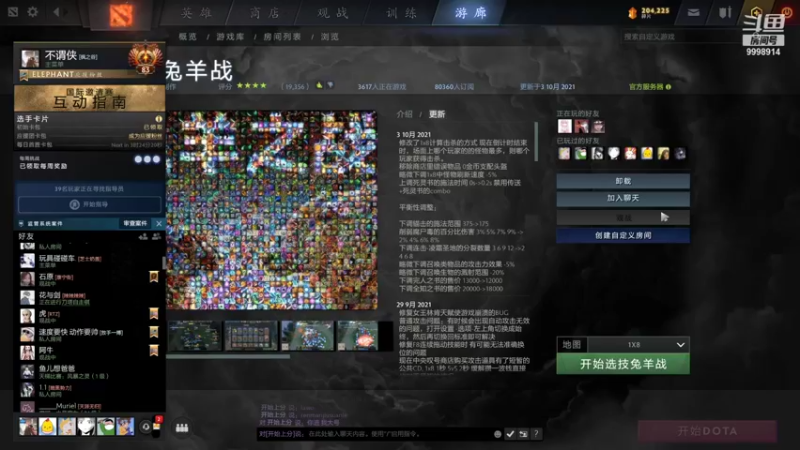Click the changelog vertical scrollbar
The width and height of the screenshot is (800, 450).
pos(536,142)
